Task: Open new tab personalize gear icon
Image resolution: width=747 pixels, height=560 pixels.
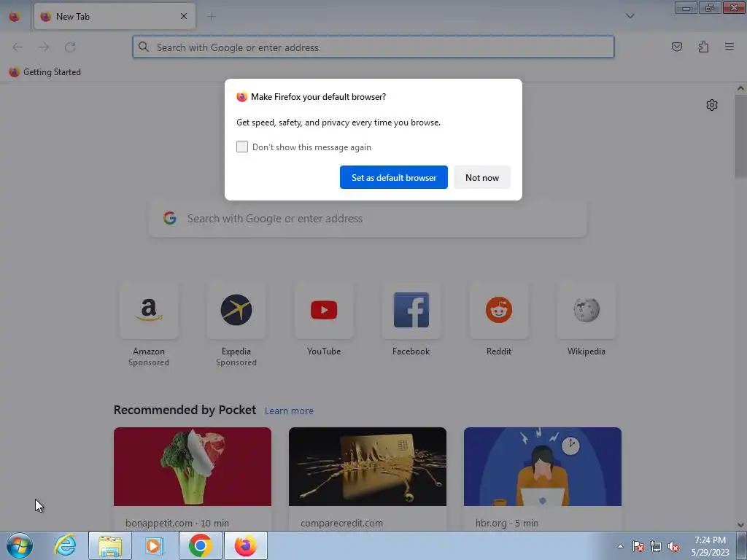Action: (712, 105)
